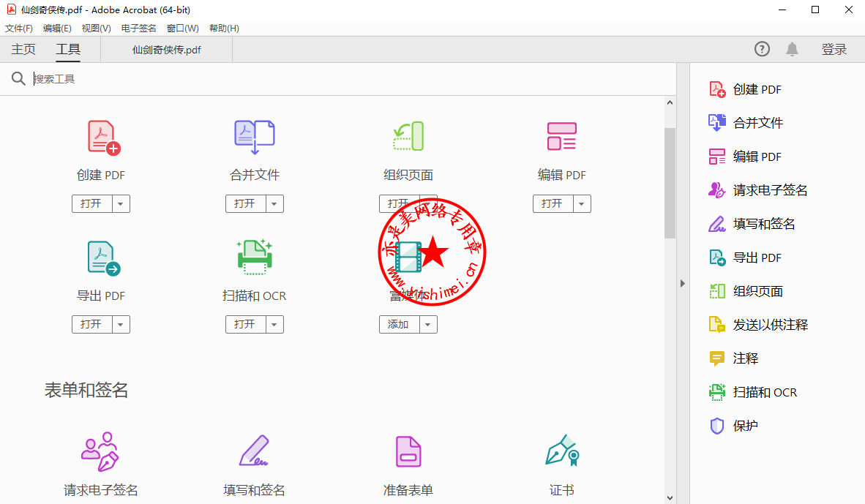The height and width of the screenshot is (504, 865).
Task: Open the 电子签名 menu
Action: (139, 28)
